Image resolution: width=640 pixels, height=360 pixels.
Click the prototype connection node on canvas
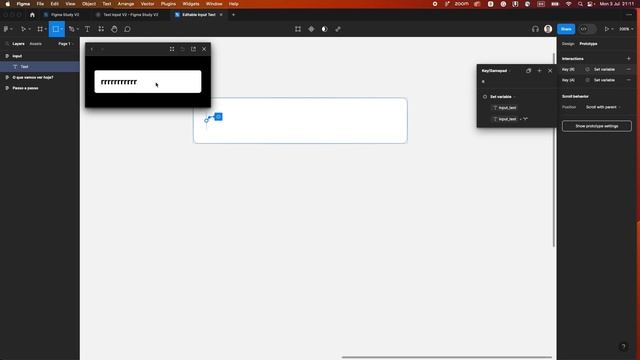coord(218,117)
